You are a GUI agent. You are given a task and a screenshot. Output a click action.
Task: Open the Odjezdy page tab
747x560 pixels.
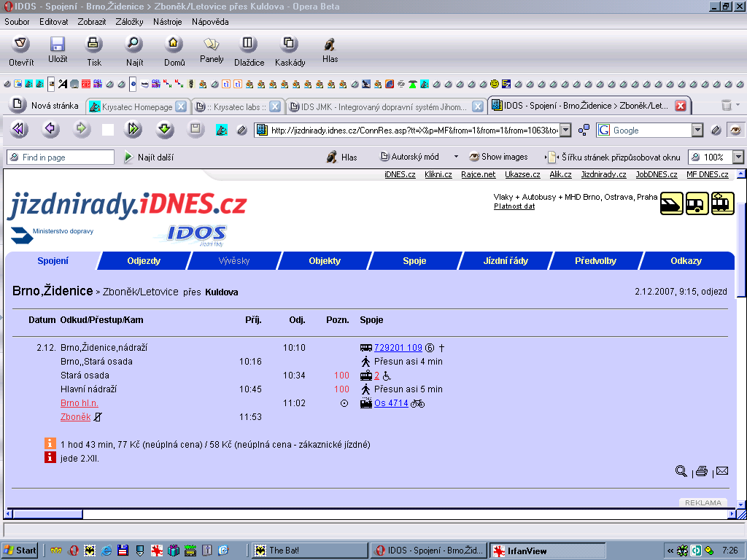[x=144, y=261]
